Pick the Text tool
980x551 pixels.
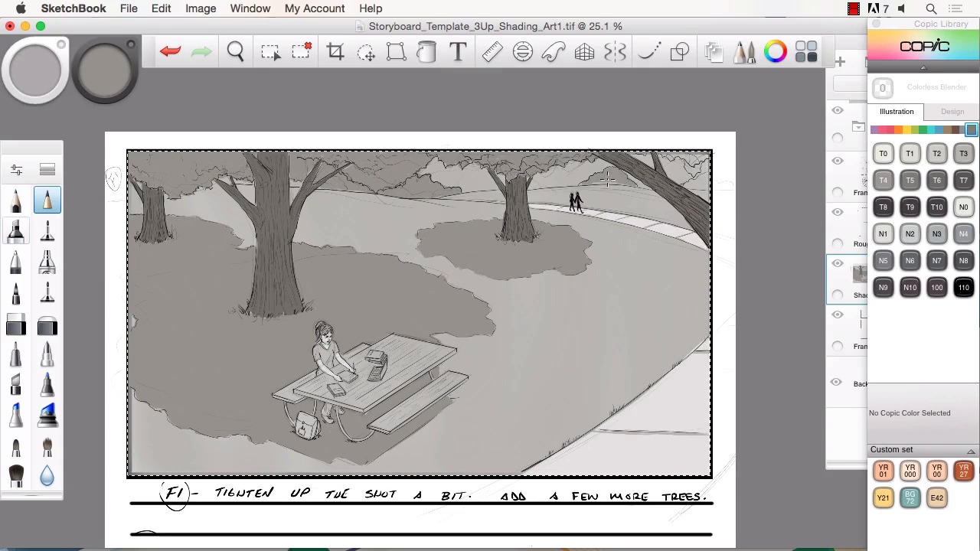pyautogui.click(x=458, y=51)
